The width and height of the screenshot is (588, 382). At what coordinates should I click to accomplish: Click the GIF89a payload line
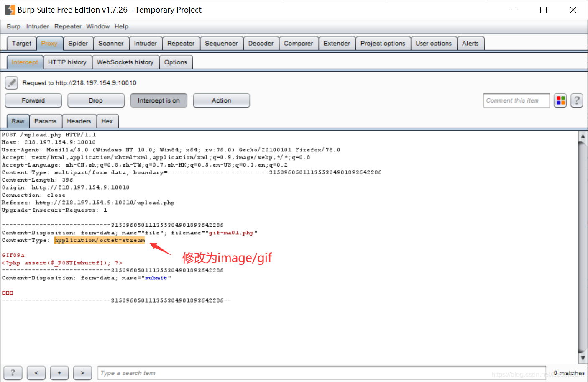point(13,255)
